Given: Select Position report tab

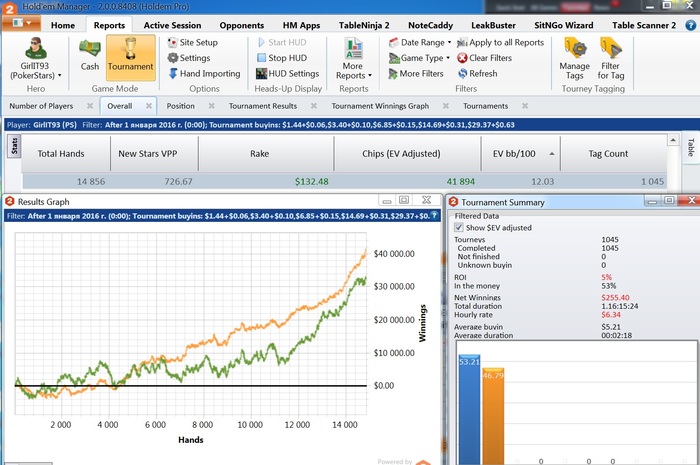Looking at the screenshot, I should pyautogui.click(x=180, y=106).
